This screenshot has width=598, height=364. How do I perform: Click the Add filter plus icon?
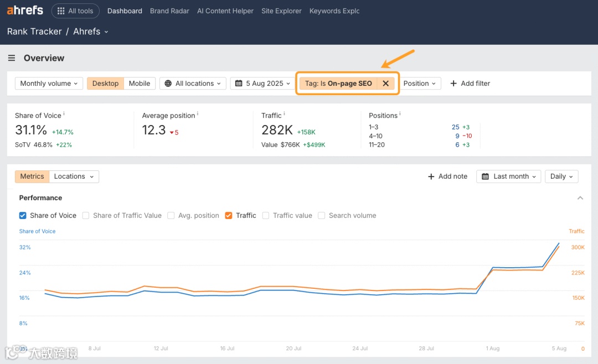tap(452, 83)
